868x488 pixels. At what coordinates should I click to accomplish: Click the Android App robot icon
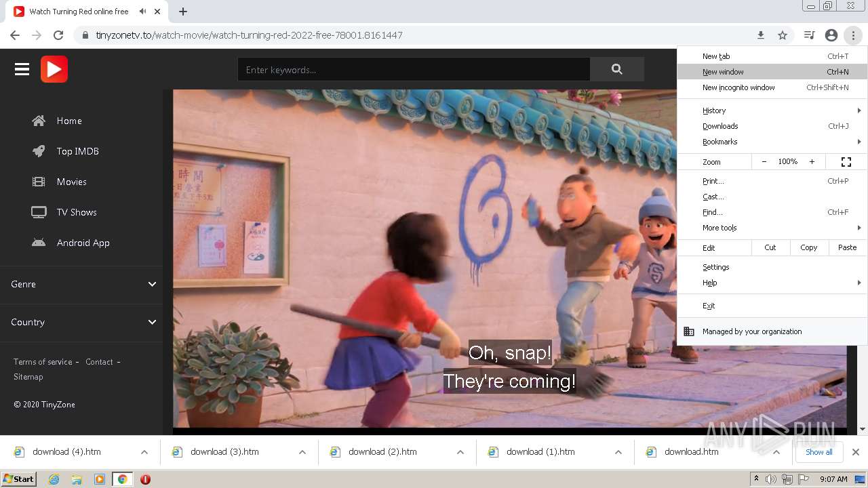[x=39, y=243]
